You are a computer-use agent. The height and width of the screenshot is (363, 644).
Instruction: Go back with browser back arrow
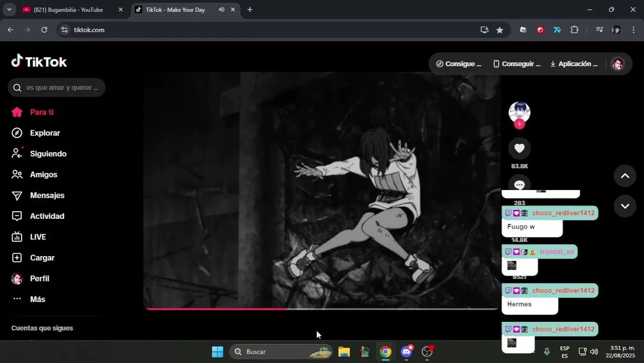[11, 30]
